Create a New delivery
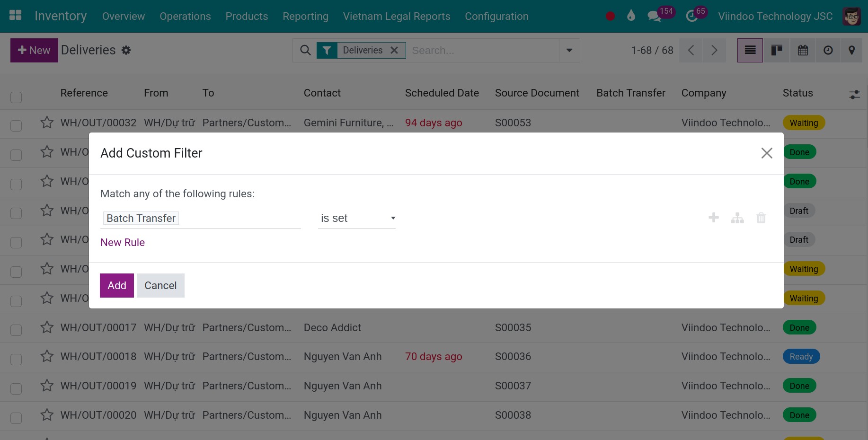 click(x=34, y=50)
